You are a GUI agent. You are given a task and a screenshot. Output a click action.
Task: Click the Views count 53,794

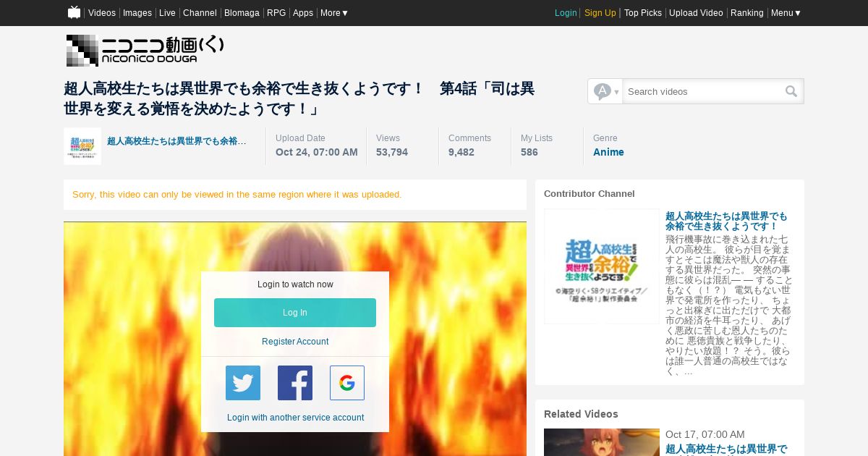[x=392, y=152]
